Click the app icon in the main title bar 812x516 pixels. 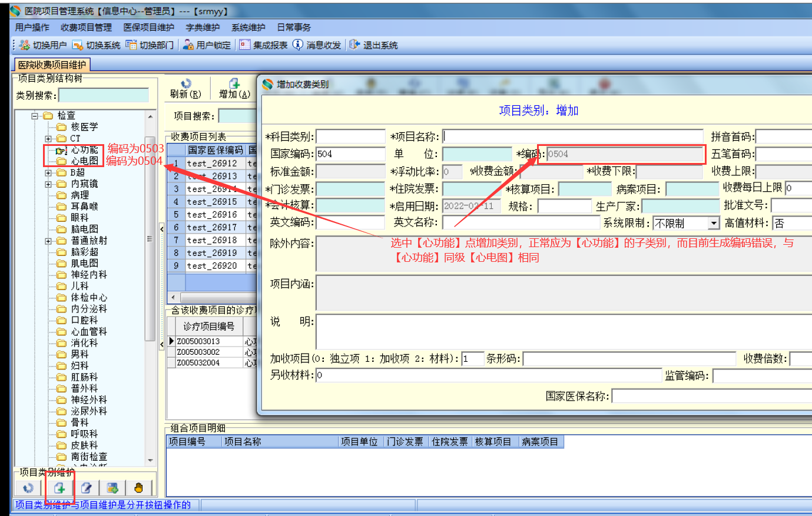click(x=15, y=11)
